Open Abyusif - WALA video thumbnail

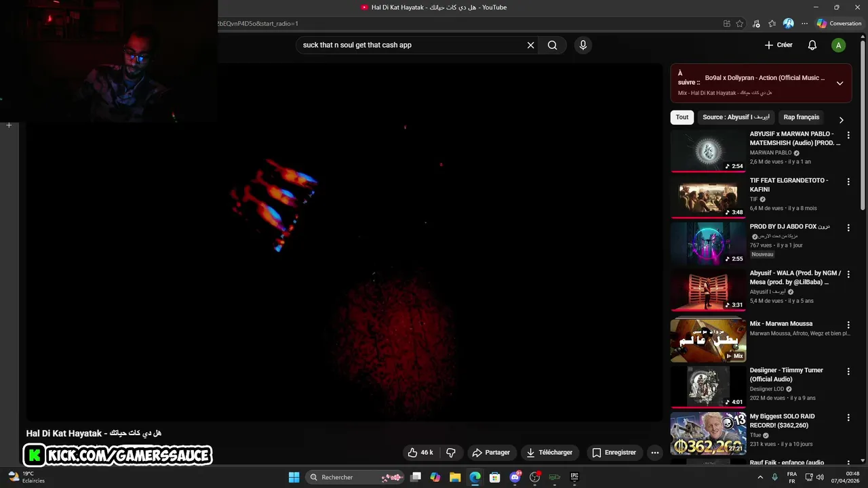(x=708, y=290)
